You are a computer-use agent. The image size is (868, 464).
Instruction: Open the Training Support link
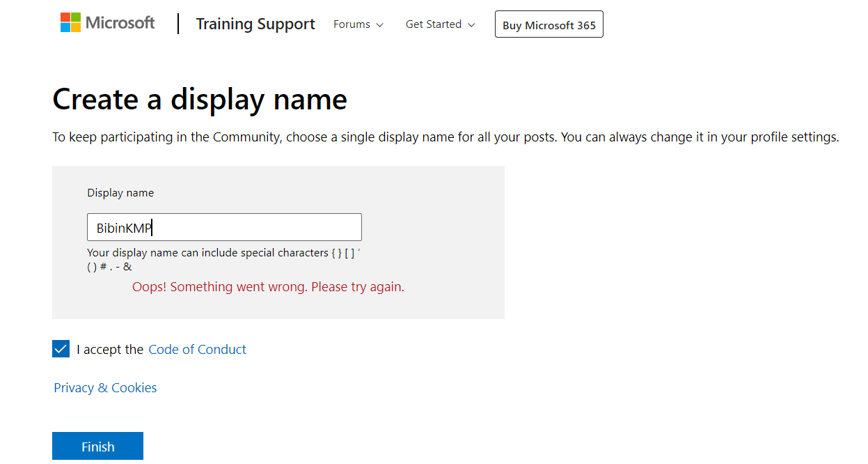click(x=255, y=24)
